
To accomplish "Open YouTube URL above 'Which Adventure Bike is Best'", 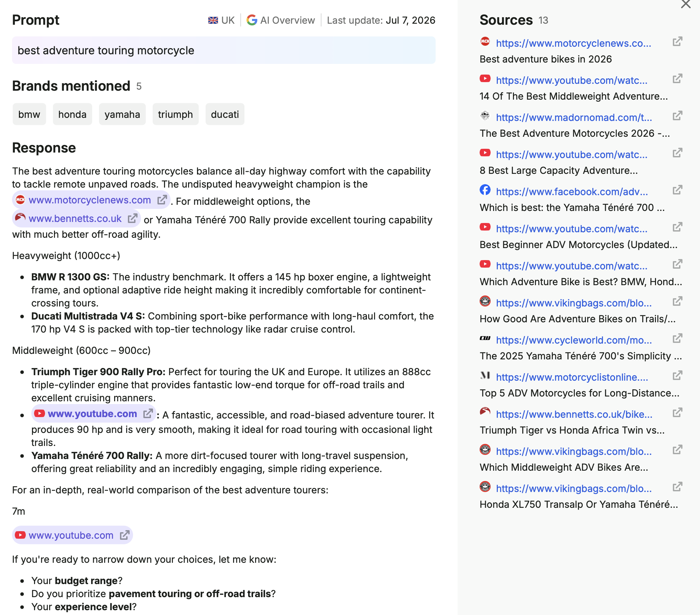I will click(x=572, y=266).
